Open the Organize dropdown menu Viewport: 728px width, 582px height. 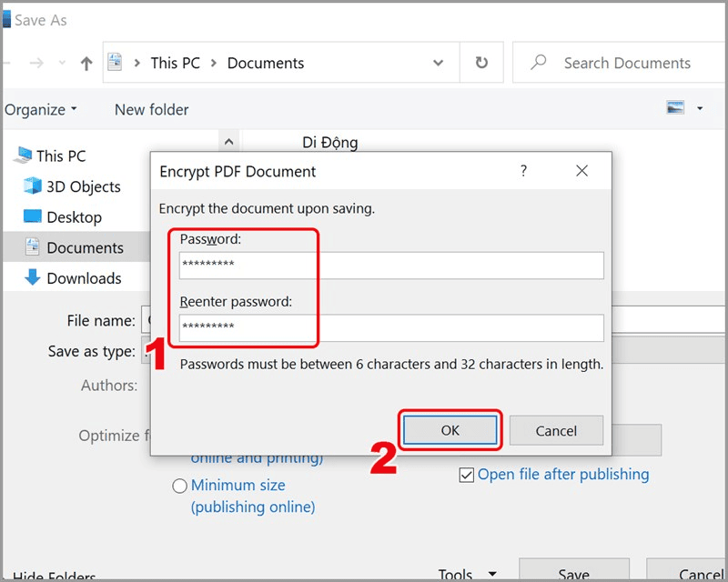pos(41,110)
